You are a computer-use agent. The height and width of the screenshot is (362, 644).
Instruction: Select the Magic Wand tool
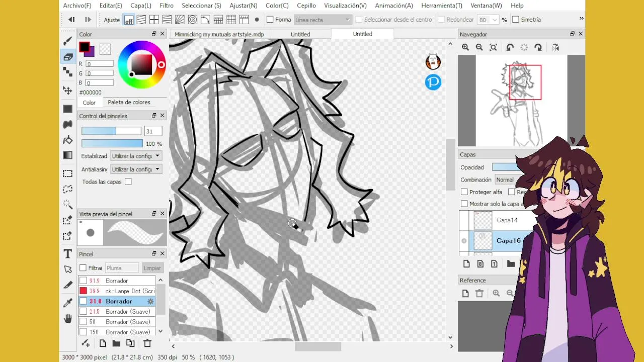(x=67, y=205)
